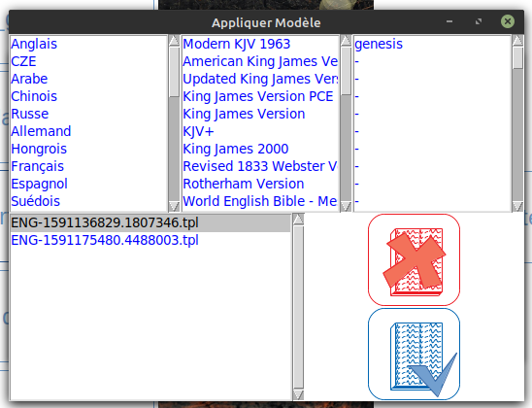The width and height of the screenshot is (532, 408).
Task: Click up arrow of Bible versions scrollbar
Action: tap(346, 41)
